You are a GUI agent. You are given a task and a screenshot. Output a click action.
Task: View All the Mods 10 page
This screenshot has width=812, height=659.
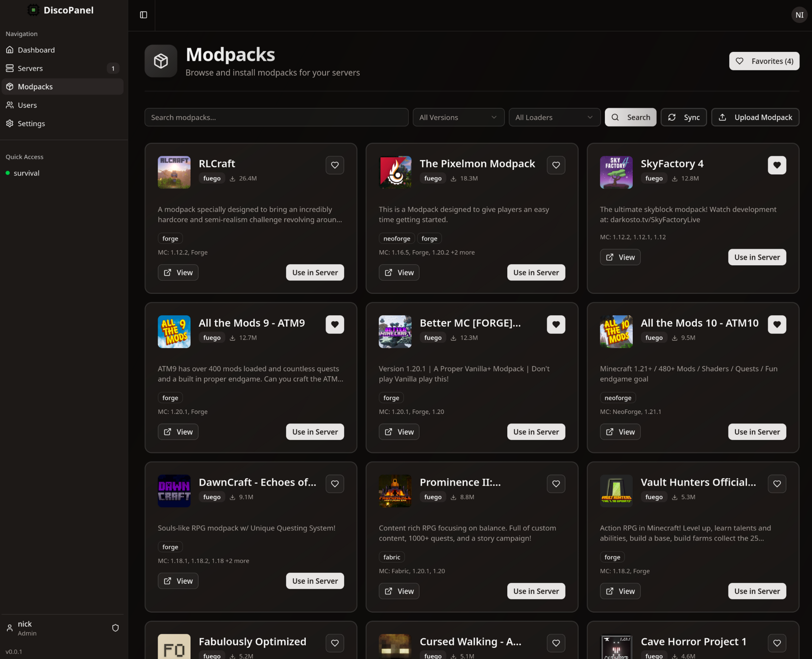point(620,432)
